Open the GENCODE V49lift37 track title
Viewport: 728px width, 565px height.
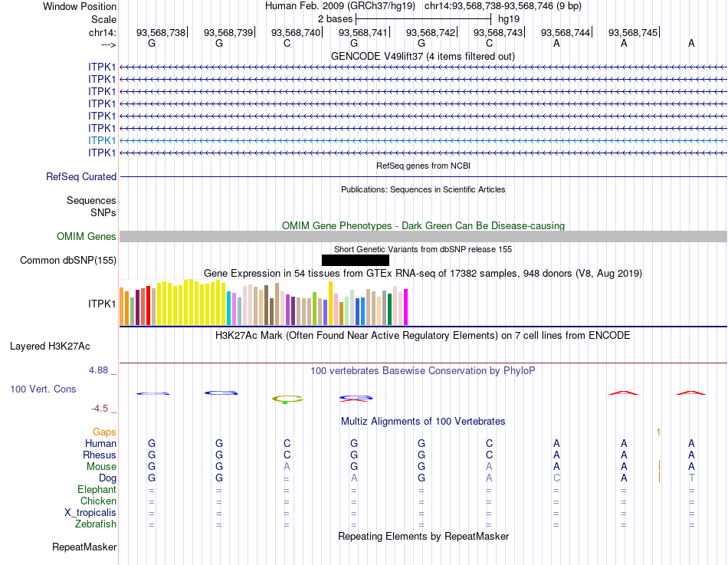(x=422, y=56)
